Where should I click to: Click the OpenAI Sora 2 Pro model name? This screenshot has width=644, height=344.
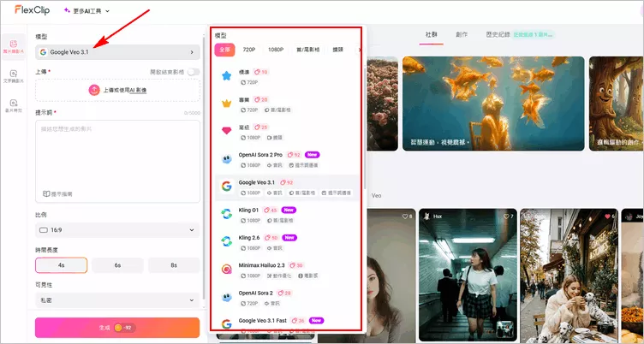pyautogui.click(x=260, y=155)
